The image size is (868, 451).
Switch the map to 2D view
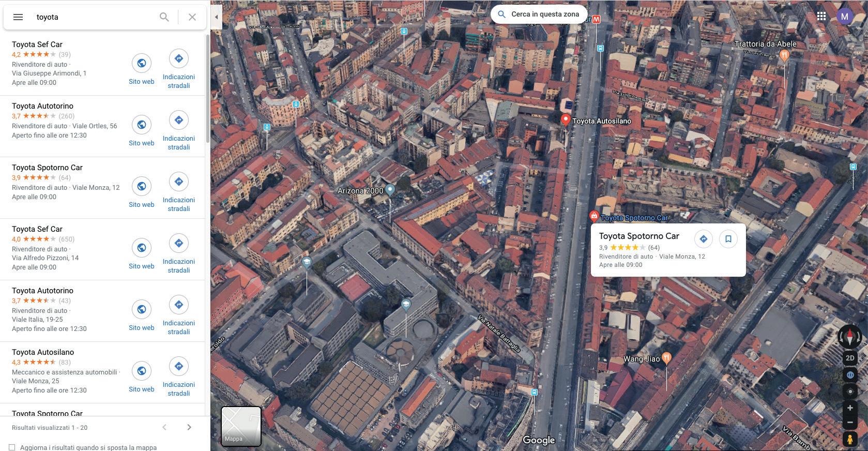click(850, 358)
